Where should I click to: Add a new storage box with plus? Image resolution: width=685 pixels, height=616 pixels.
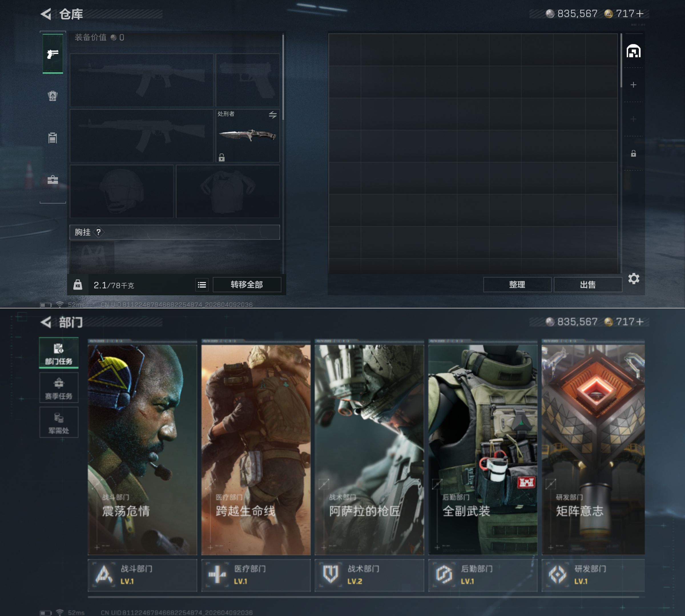633,85
